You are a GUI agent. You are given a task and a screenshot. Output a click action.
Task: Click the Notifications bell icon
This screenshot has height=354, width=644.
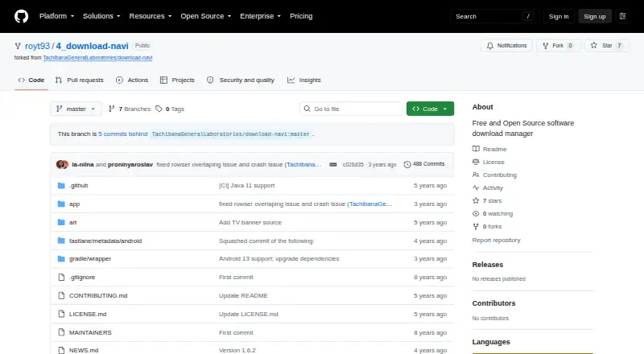[490, 46]
